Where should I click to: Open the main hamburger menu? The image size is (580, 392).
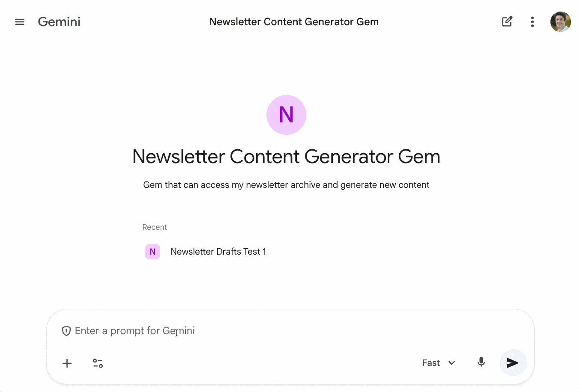(x=20, y=22)
